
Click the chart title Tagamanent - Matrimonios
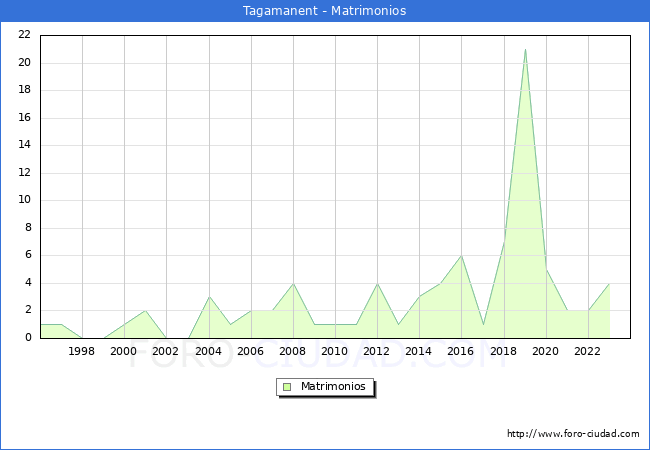tap(325, 11)
